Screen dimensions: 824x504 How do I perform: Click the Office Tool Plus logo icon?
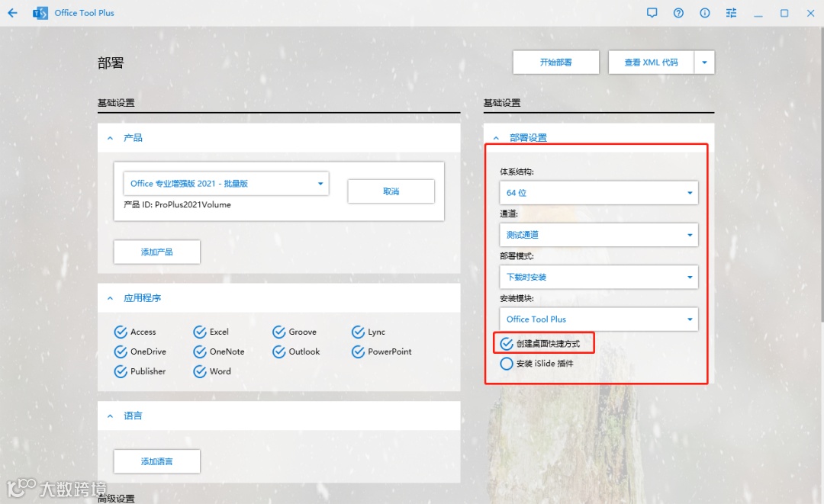[x=40, y=13]
